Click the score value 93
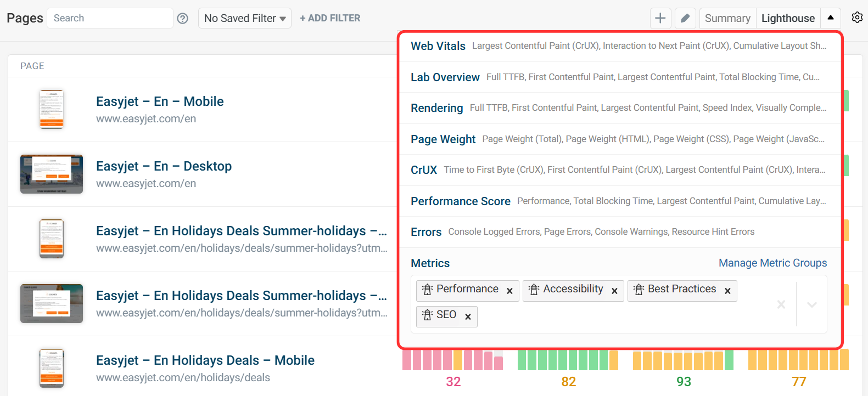Viewport: 868px width, 396px height. (684, 382)
